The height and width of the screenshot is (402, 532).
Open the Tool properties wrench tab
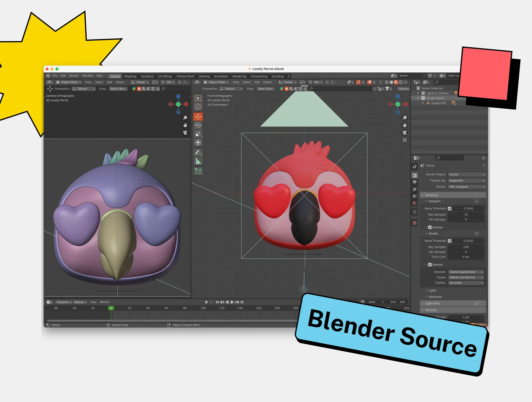[415, 166]
